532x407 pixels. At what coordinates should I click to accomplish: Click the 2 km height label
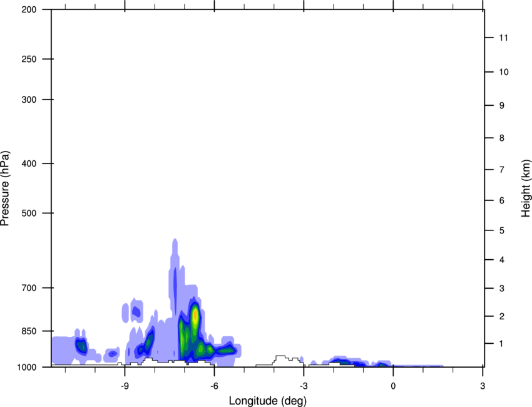click(x=502, y=316)
